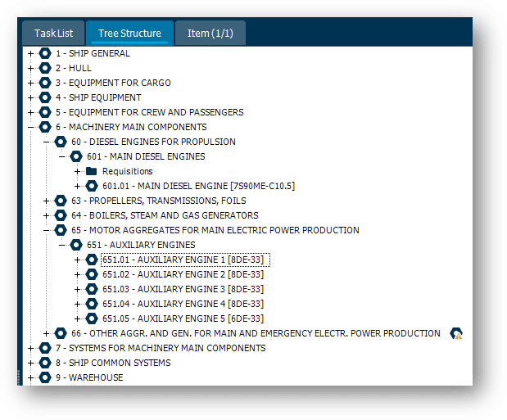Screen dimensions: 507x420
Task: Click hex nut icon of EQUIPMENT FOR CREW
Action: click(x=45, y=112)
